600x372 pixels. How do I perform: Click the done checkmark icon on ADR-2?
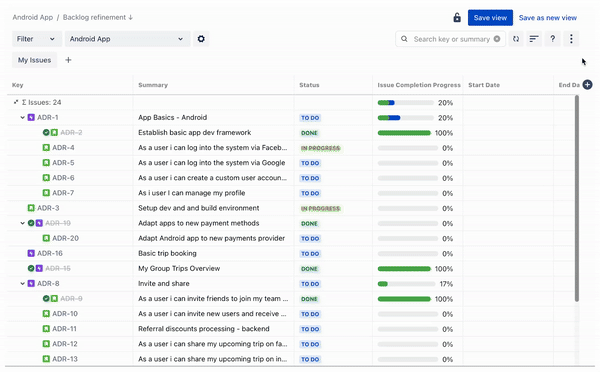[46, 132]
